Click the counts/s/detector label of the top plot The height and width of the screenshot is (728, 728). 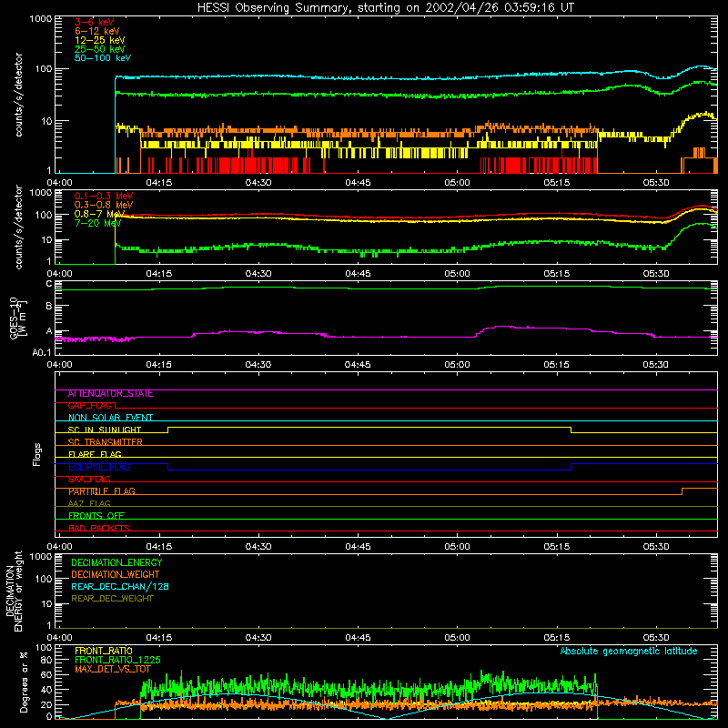(19, 95)
